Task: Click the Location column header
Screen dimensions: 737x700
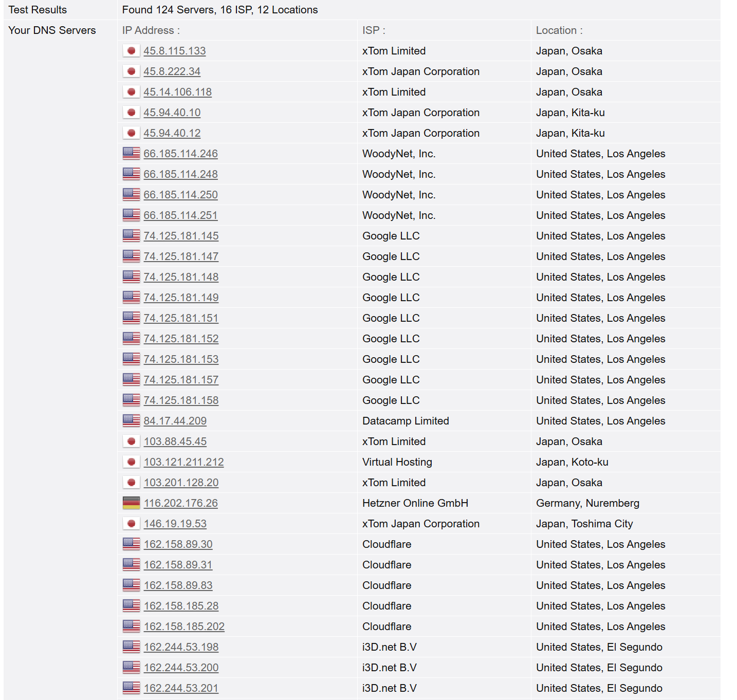Action: click(559, 30)
